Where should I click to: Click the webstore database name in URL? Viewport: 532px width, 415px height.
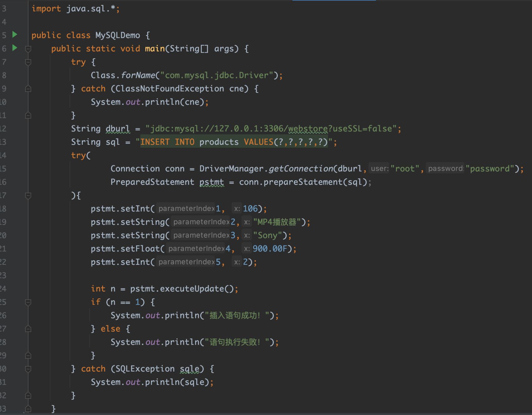308,129
